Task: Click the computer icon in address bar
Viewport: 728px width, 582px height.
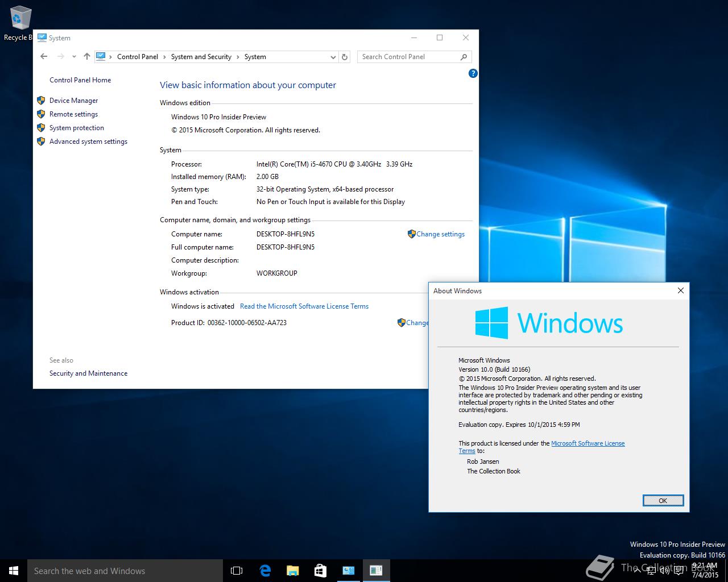Action: [x=101, y=56]
